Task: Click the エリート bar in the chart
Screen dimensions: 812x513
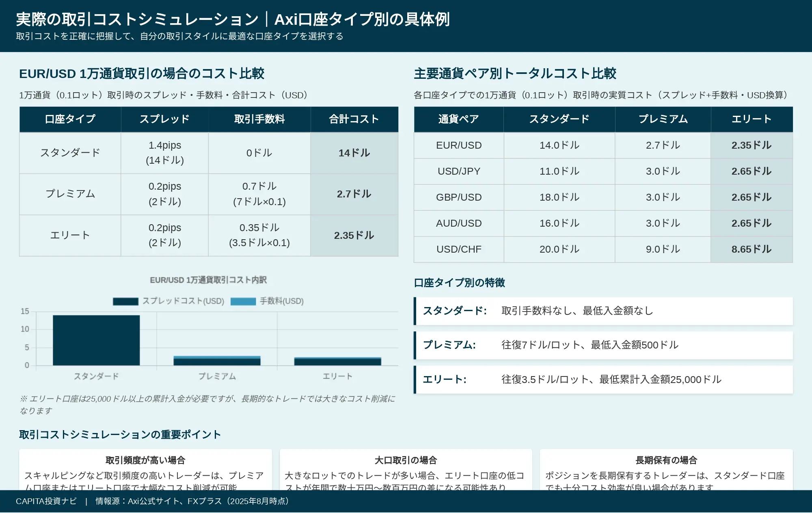Action: pos(337,361)
